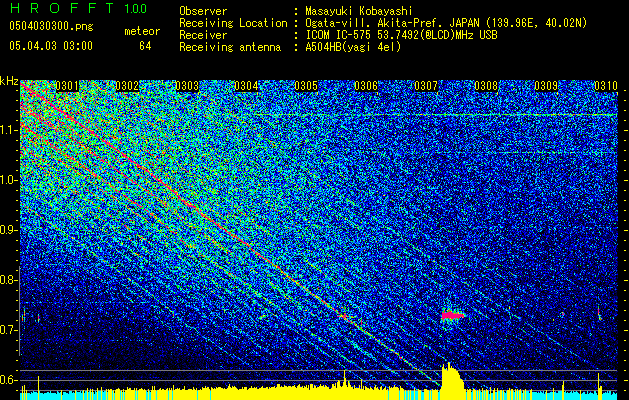Click the 'Receiving antenna' field label
The height and width of the screenshot is (400, 629).
click(230, 47)
